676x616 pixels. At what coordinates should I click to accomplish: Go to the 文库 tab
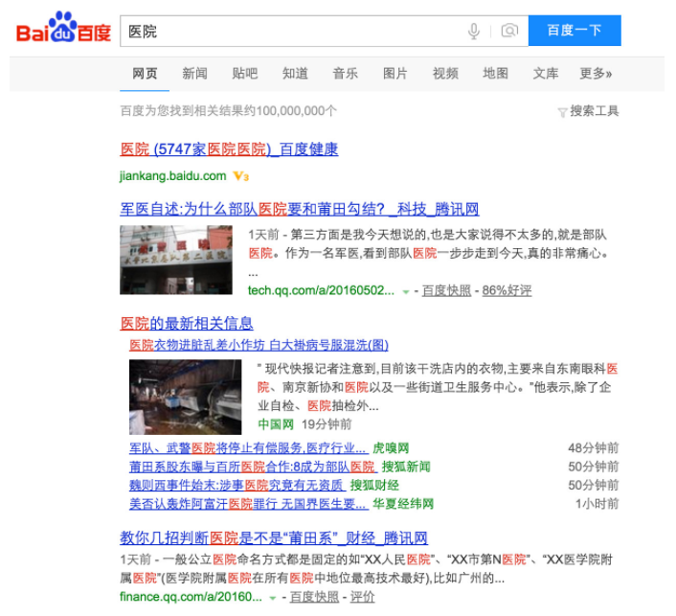[x=546, y=74]
